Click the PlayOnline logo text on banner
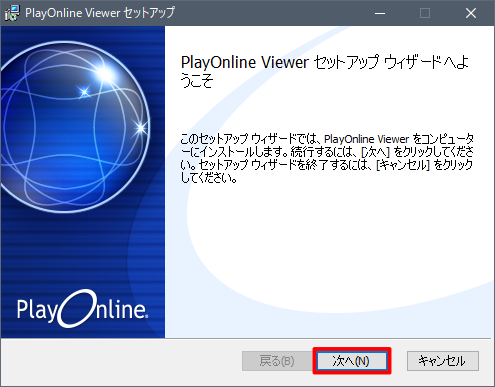 (82, 309)
